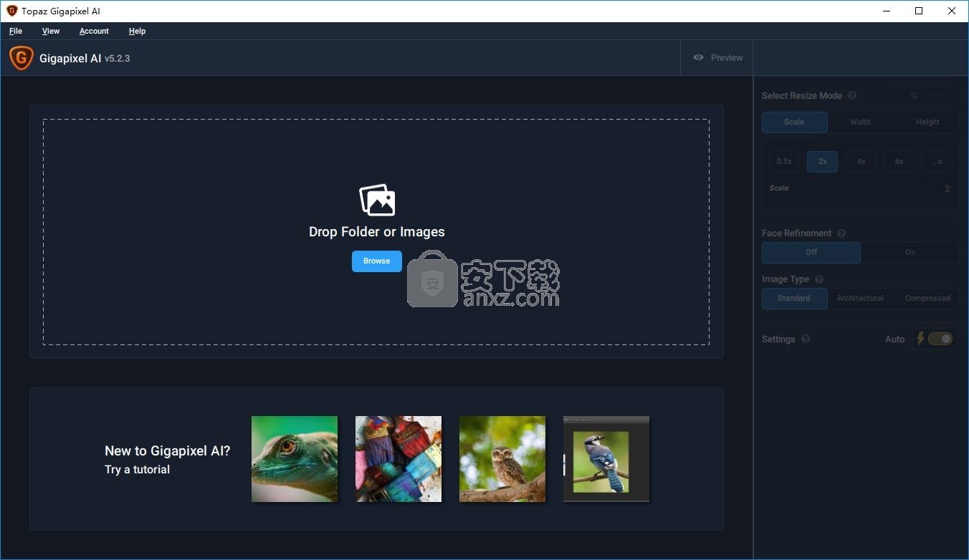Screen dimensions: 969x560
Task: Select Architectural image type
Action: click(x=860, y=298)
